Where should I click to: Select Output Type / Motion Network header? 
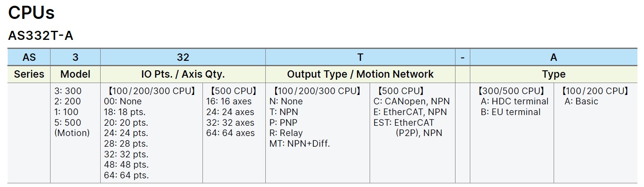[360, 74]
